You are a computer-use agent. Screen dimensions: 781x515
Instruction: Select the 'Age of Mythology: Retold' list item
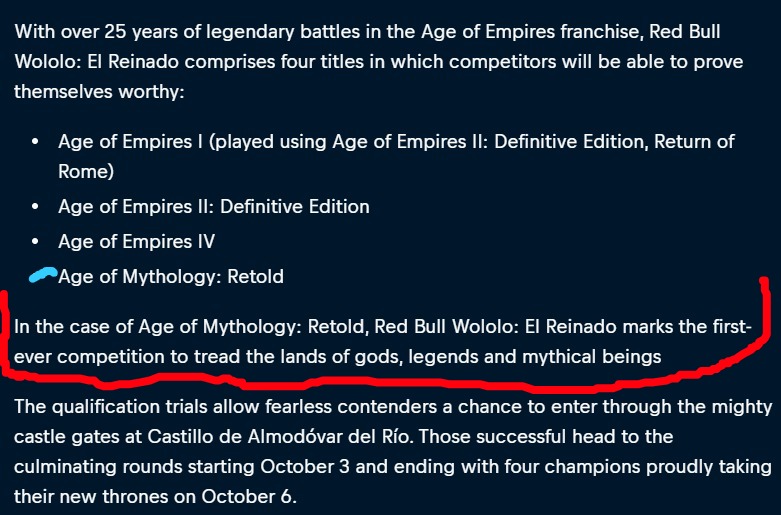[x=171, y=276]
